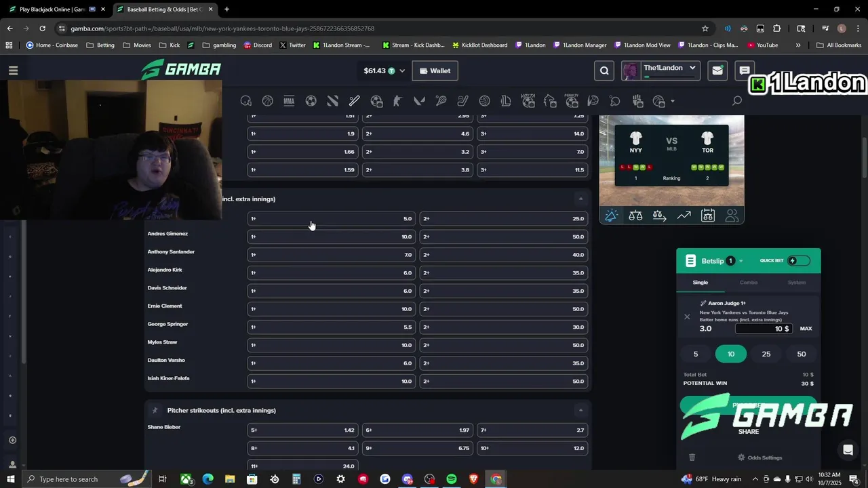Image resolution: width=868 pixels, height=488 pixels.
Task: Select the table tennis sport icon
Action: tap(615, 101)
